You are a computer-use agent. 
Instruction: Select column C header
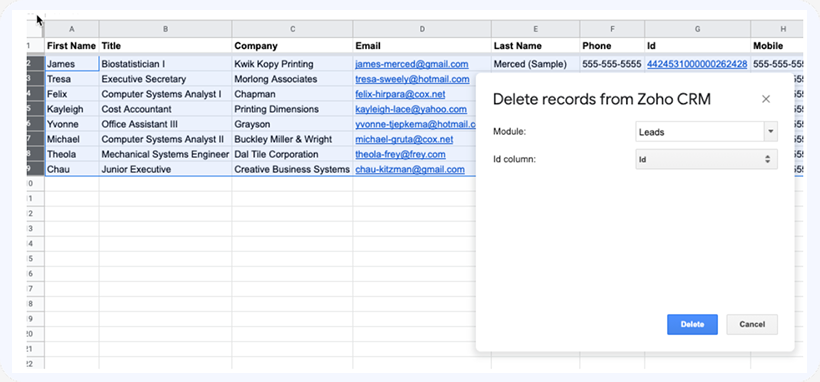(x=292, y=29)
